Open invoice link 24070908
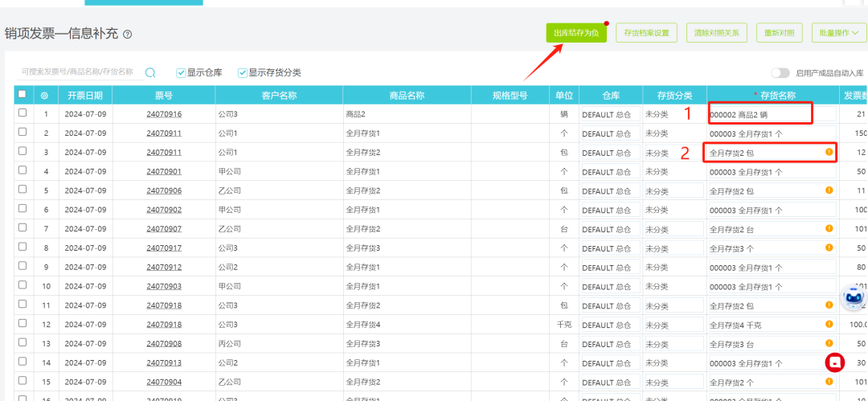 (x=164, y=343)
